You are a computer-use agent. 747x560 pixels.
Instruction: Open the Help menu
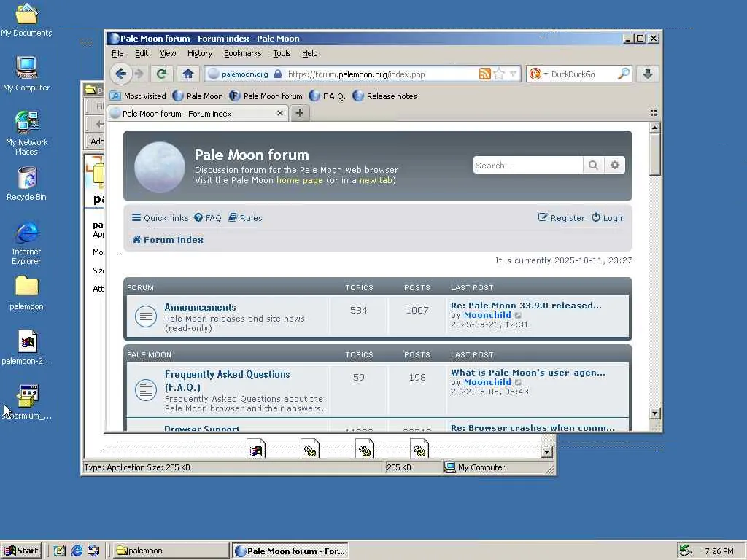point(309,53)
